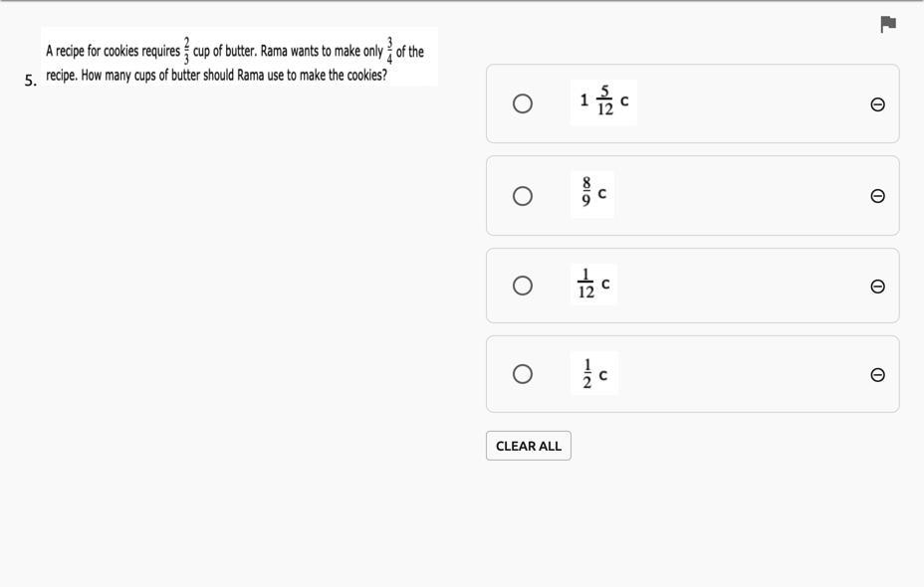Eliminate the 8/9 c answer choice
The width and height of the screenshot is (924, 587).
pos(877,196)
